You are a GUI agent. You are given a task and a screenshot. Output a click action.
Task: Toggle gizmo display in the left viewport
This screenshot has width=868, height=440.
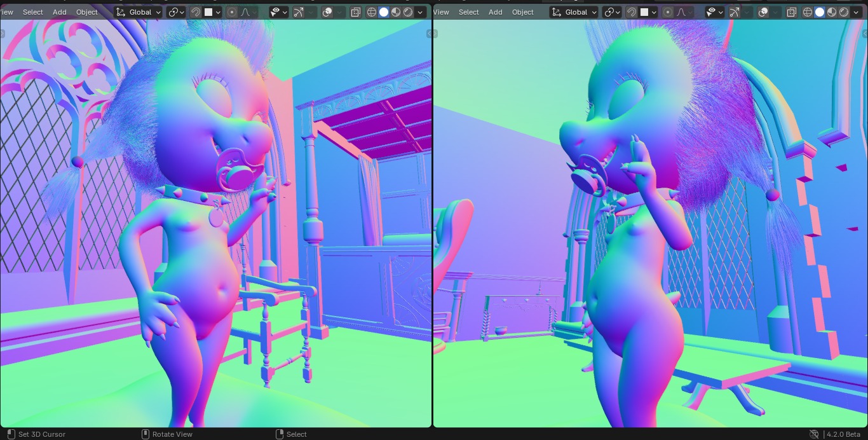click(x=299, y=12)
